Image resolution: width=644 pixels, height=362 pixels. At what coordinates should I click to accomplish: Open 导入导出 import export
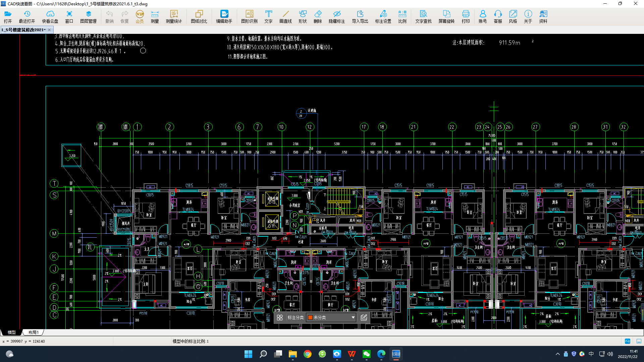point(360,16)
